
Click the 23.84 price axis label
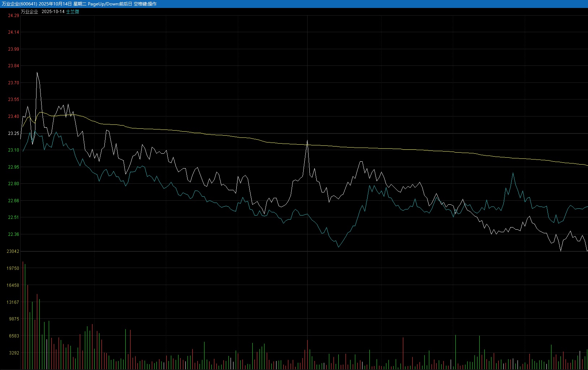click(x=14, y=66)
